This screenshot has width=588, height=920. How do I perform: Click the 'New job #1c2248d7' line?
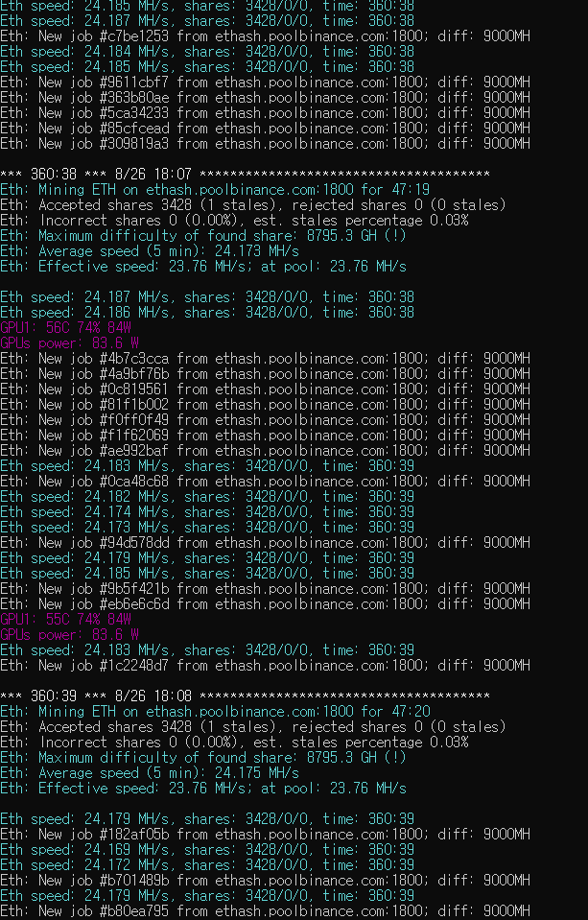pos(266,666)
